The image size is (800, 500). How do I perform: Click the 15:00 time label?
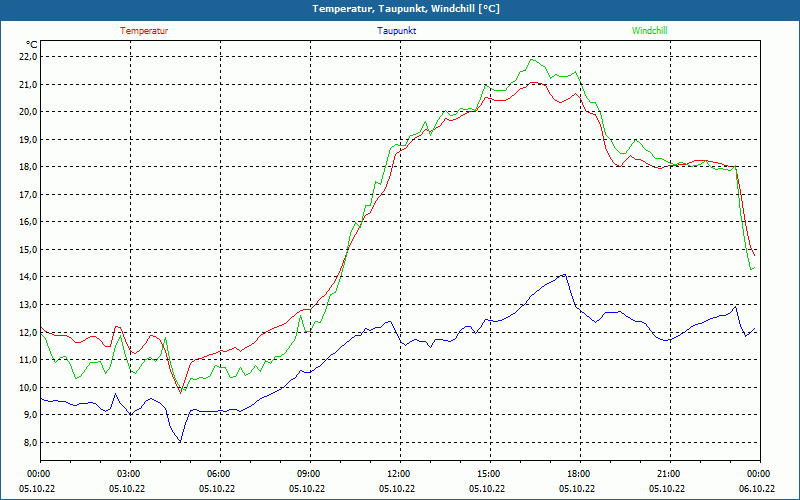pos(487,474)
